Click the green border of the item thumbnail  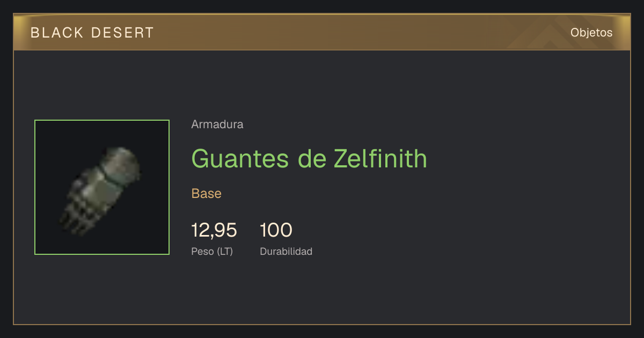(x=102, y=121)
